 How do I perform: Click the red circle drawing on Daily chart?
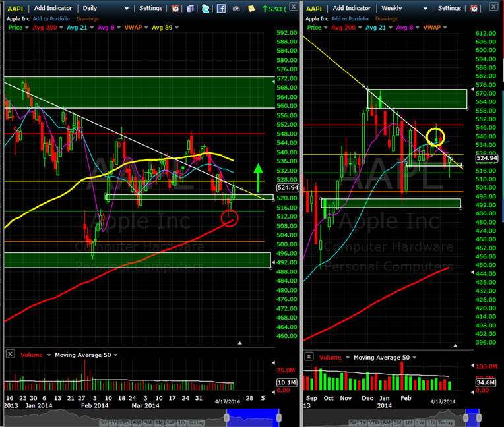click(230, 218)
